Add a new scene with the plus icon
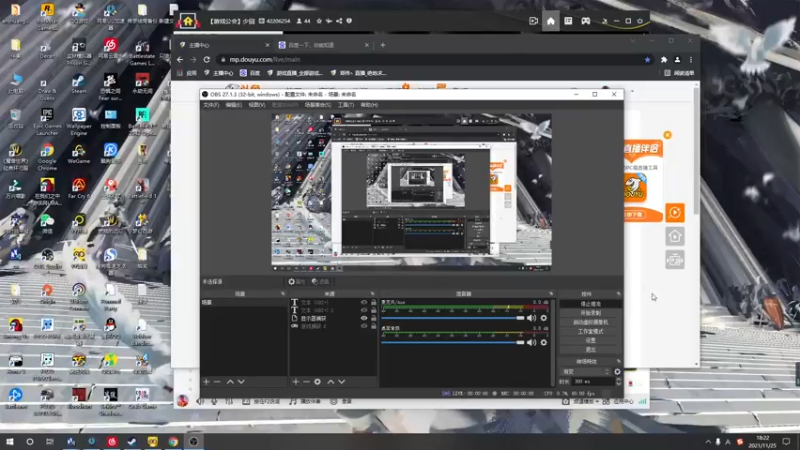 coord(206,382)
